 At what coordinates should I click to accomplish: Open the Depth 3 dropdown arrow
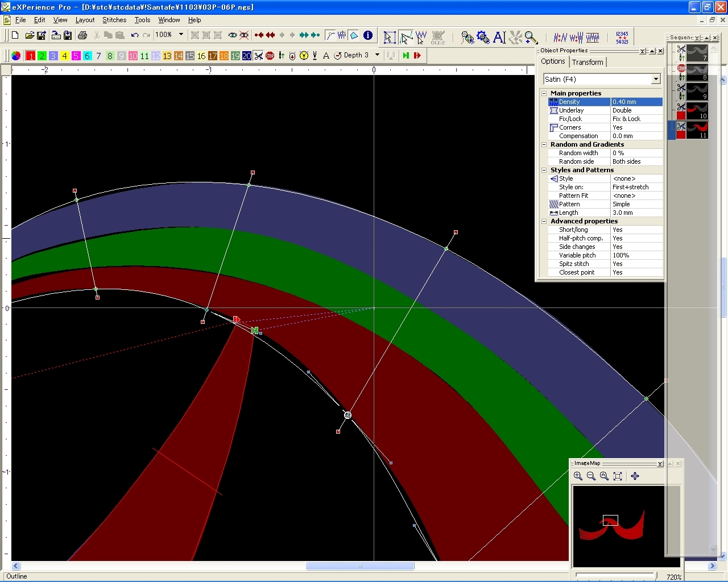click(377, 55)
